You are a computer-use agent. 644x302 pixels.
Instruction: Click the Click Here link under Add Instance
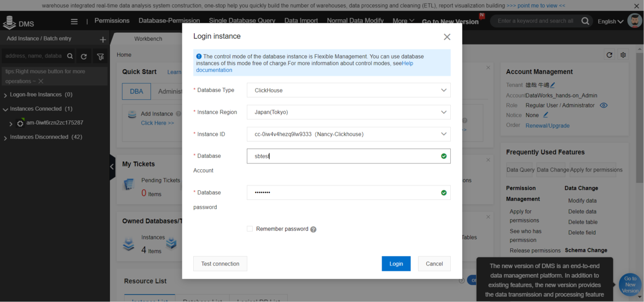tap(157, 123)
